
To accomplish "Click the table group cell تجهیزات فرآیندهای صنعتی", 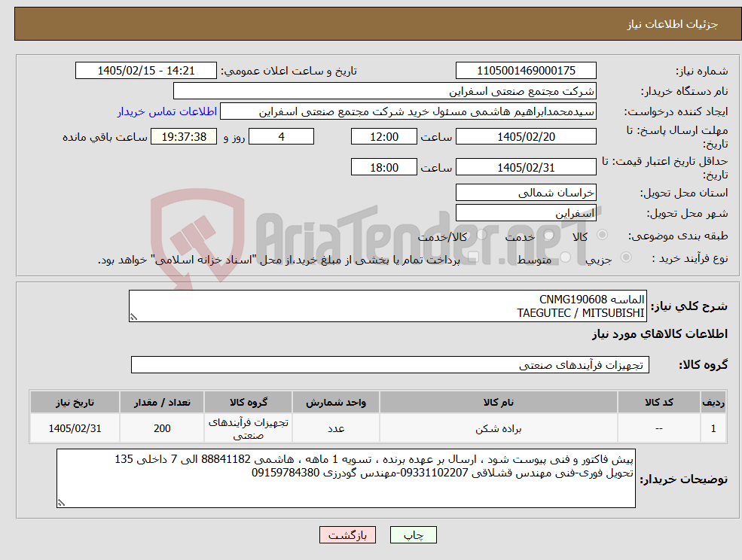I will [x=249, y=428].
